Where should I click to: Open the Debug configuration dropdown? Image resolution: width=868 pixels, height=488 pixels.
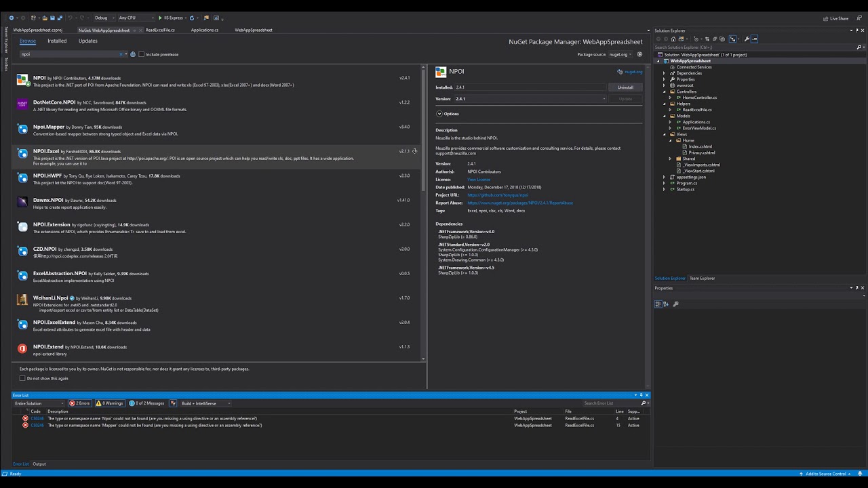(x=104, y=18)
